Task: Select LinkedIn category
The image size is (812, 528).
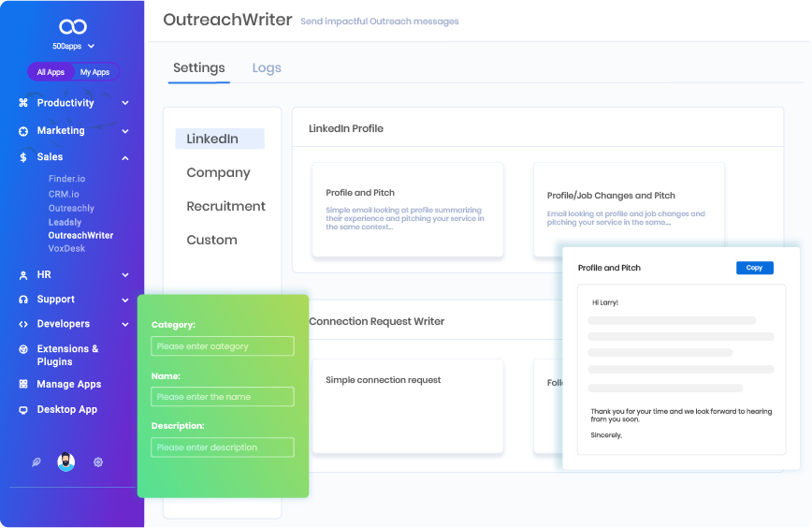Action: click(x=220, y=139)
